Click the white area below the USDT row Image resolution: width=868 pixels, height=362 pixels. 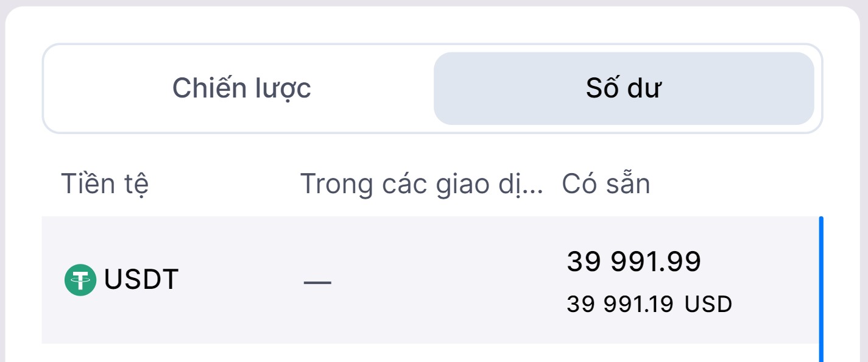(x=426, y=353)
